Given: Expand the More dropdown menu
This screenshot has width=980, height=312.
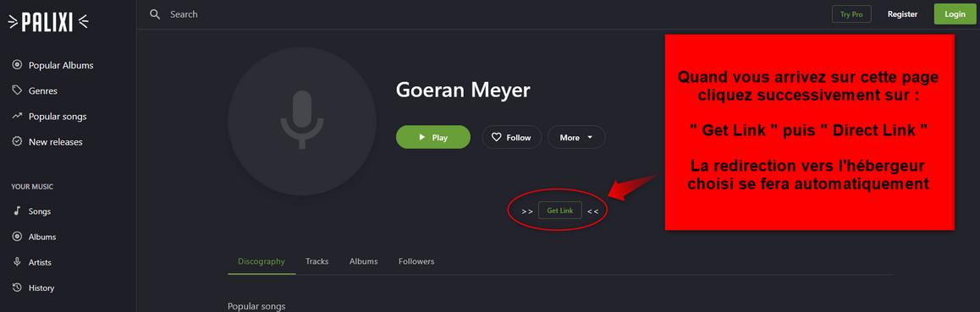Looking at the screenshot, I should point(576,137).
